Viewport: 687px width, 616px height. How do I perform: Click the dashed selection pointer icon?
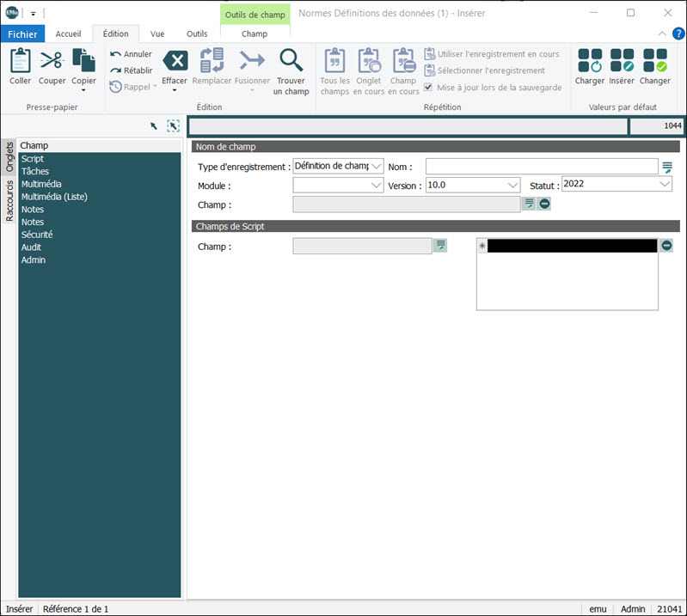tap(174, 126)
